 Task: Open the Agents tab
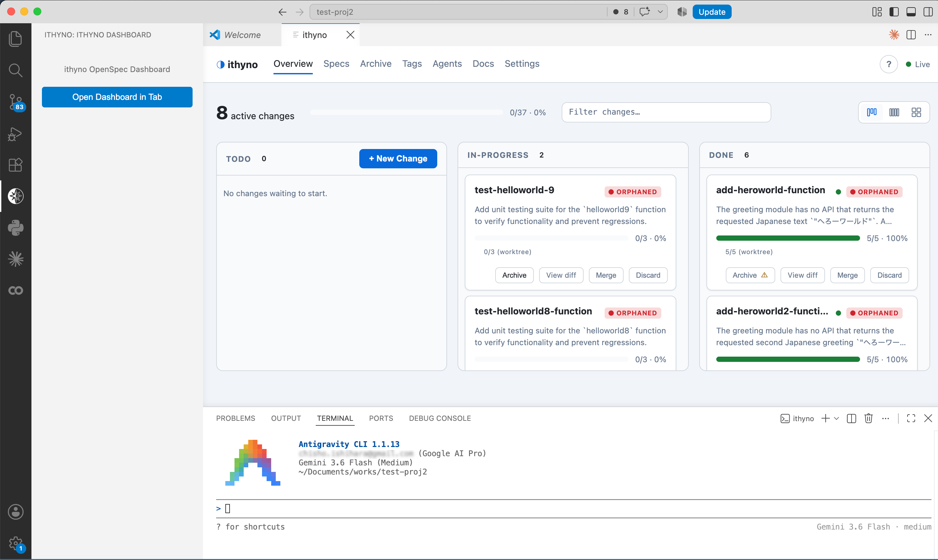pos(447,64)
